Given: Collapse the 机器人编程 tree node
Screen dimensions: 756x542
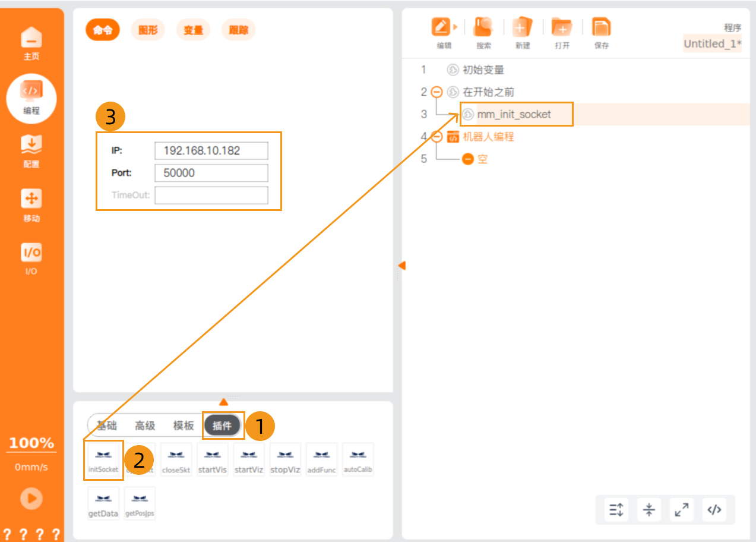Looking at the screenshot, I should (436, 137).
